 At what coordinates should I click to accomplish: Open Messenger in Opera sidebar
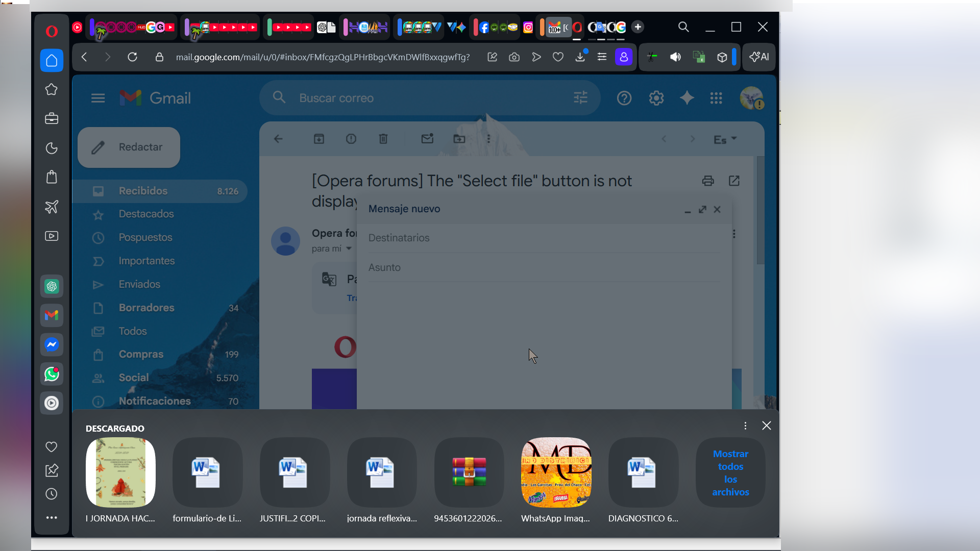click(52, 345)
